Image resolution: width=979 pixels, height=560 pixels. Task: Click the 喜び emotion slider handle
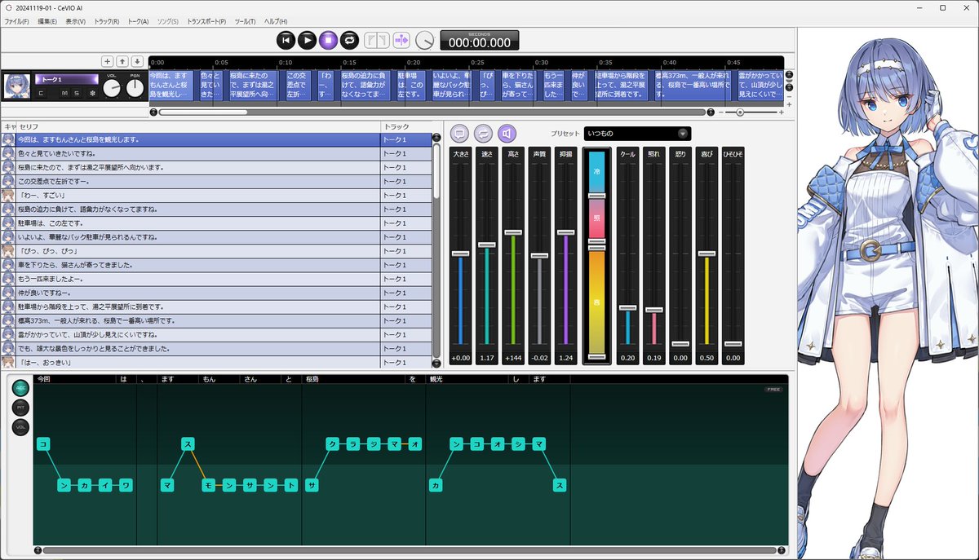click(x=707, y=254)
